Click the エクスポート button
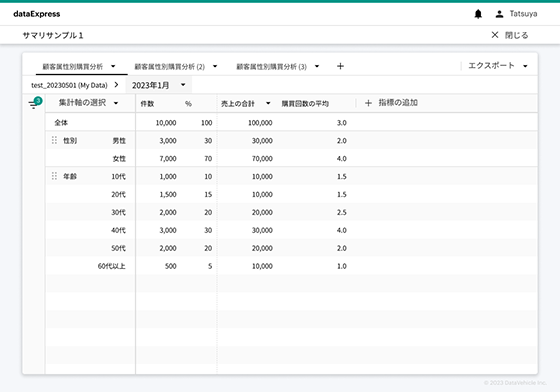 (x=491, y=66)
